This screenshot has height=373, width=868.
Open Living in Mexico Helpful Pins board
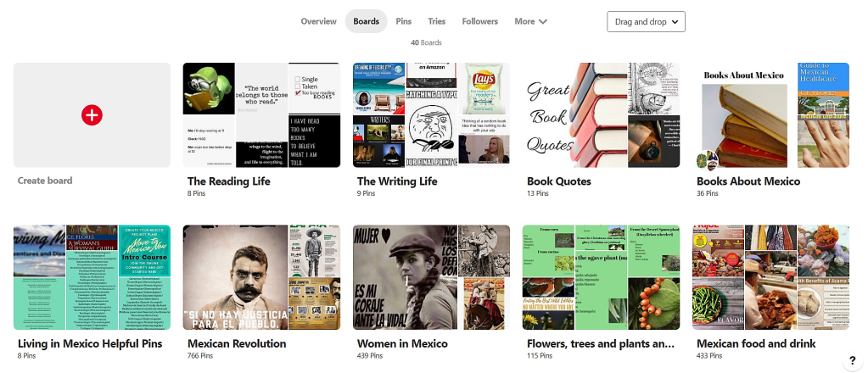pos(90,343)
